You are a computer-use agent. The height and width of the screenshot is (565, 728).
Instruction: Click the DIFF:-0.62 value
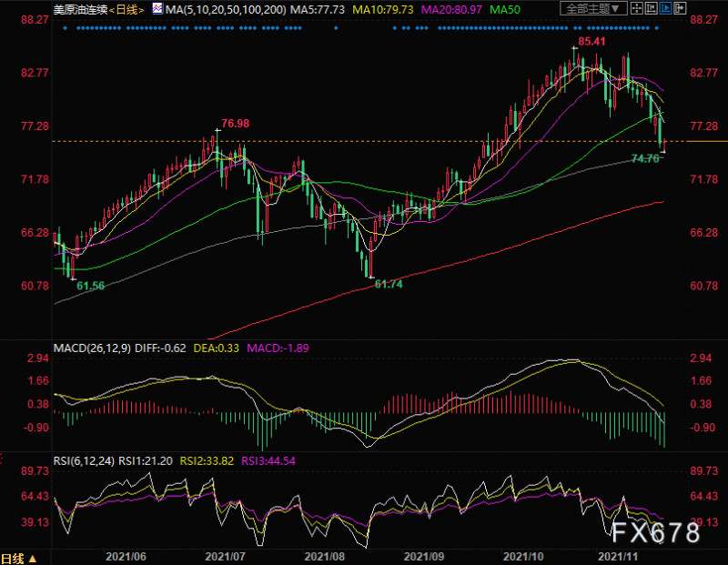coord(160,348)
